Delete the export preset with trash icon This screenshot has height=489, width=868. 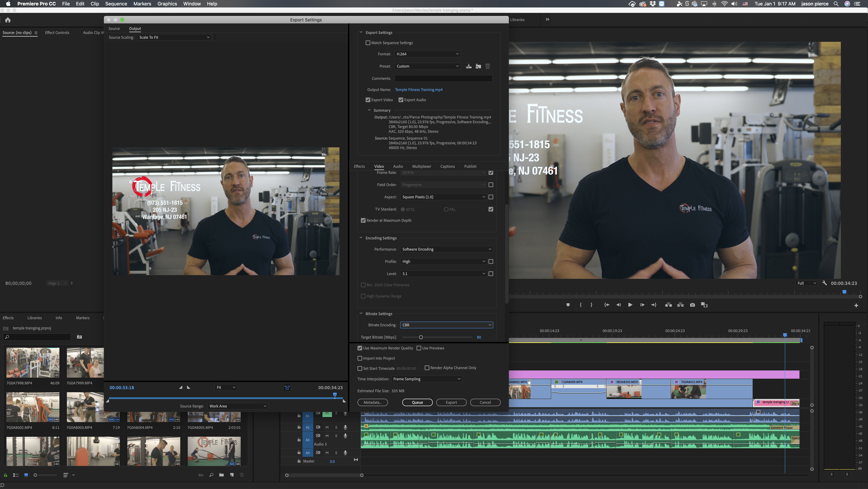(488, 66)
